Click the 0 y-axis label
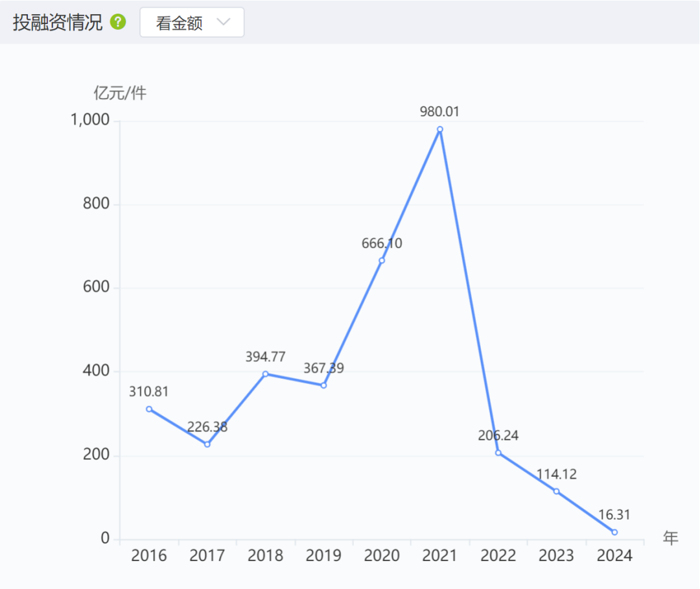This screenshot has height=589, width=700. pos(106,538)
